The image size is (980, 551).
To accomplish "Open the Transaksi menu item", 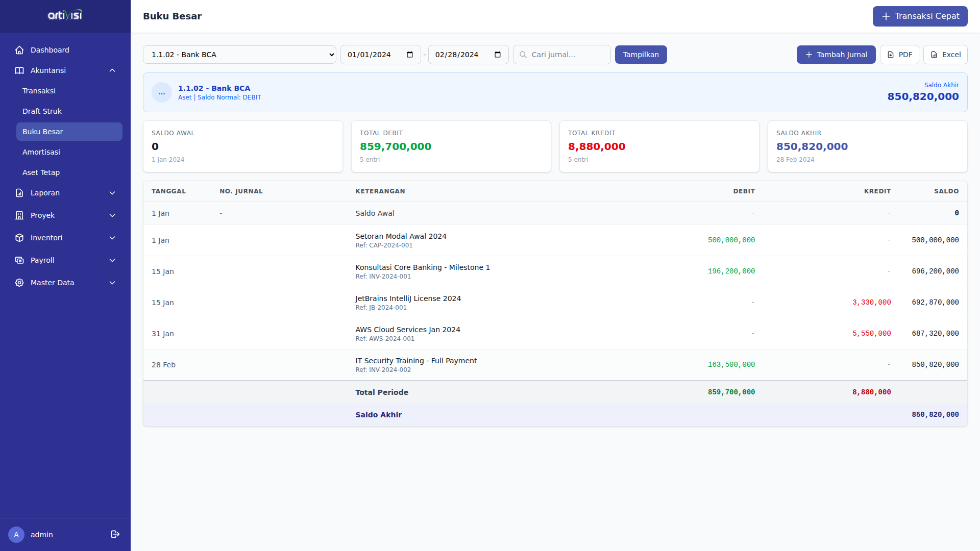I will [x=39, y=91].
